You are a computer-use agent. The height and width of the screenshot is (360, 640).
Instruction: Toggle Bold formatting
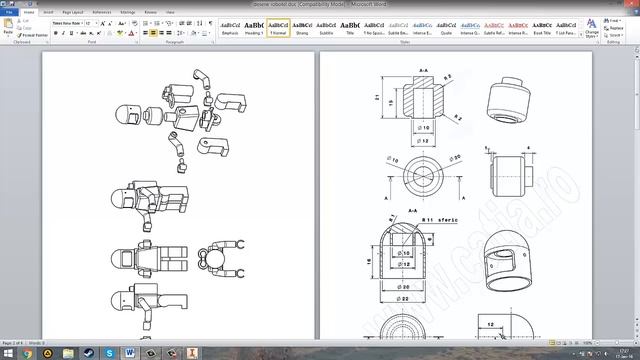coord(56,33)
